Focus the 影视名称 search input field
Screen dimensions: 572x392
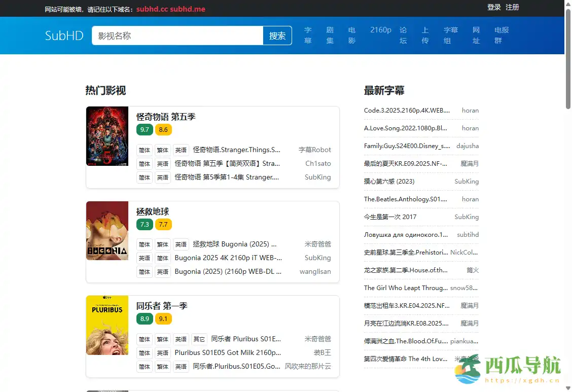click(177, 35)
